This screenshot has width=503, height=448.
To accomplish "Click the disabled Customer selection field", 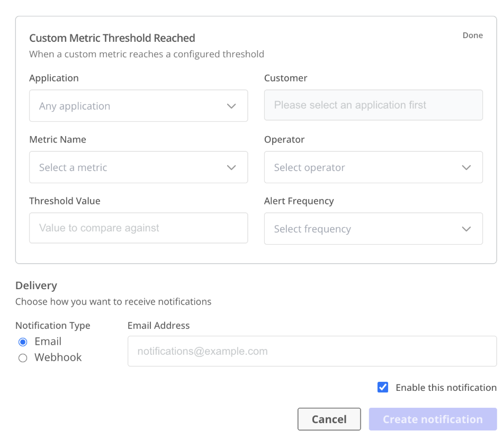I will [x=373, y=105].
